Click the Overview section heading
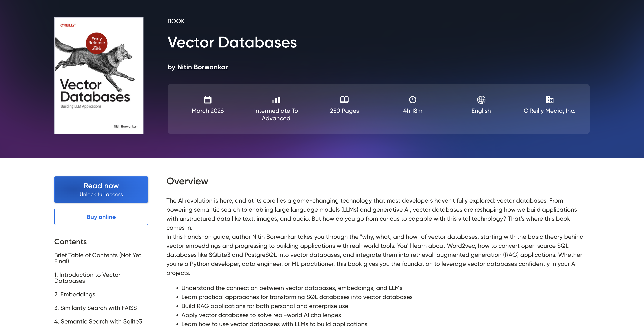Viewport: 644px width, 328px height. tap(187, 181)
